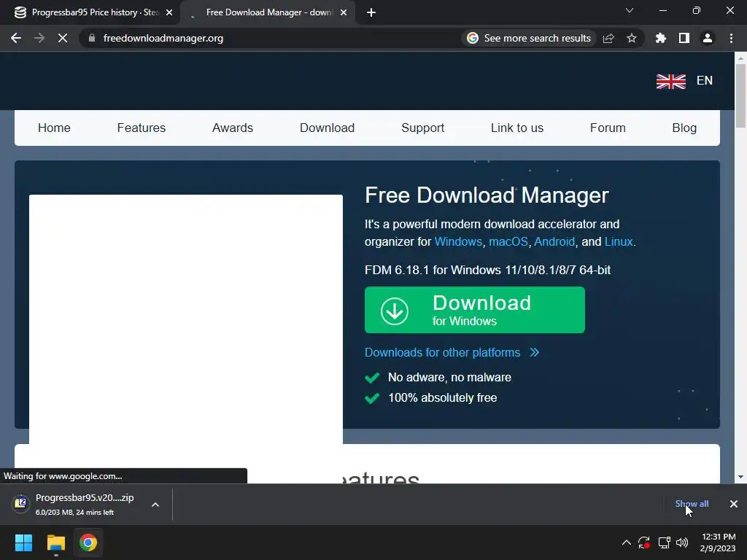
Task: Go to the Forum
Action: [x=608, y=128]
